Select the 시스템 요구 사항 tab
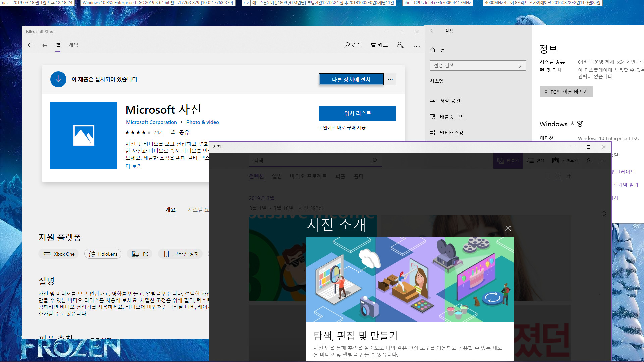Viewport: 644px width, 362px height. pyautogui.click(x=198, y=210)
